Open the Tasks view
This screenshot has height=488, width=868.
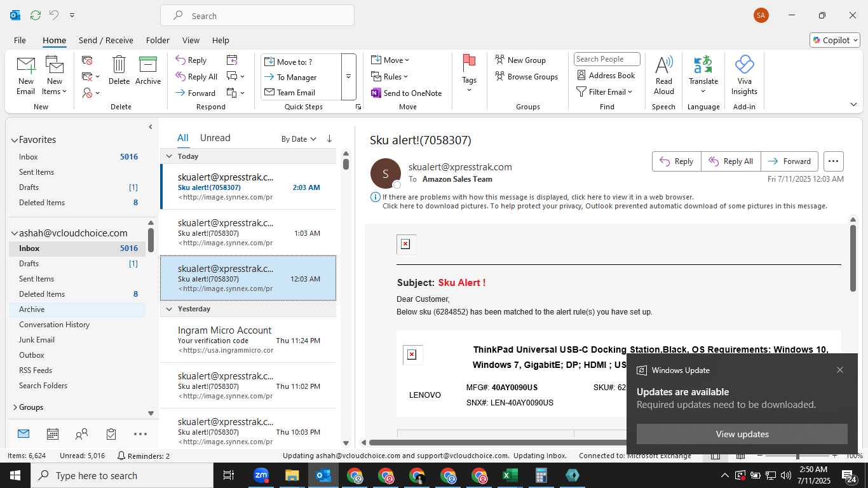111,434
